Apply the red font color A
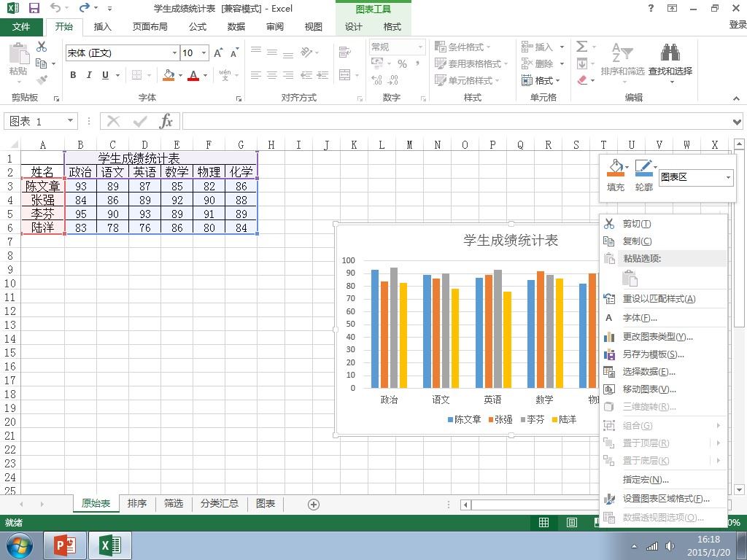 [x=193, y=75]
